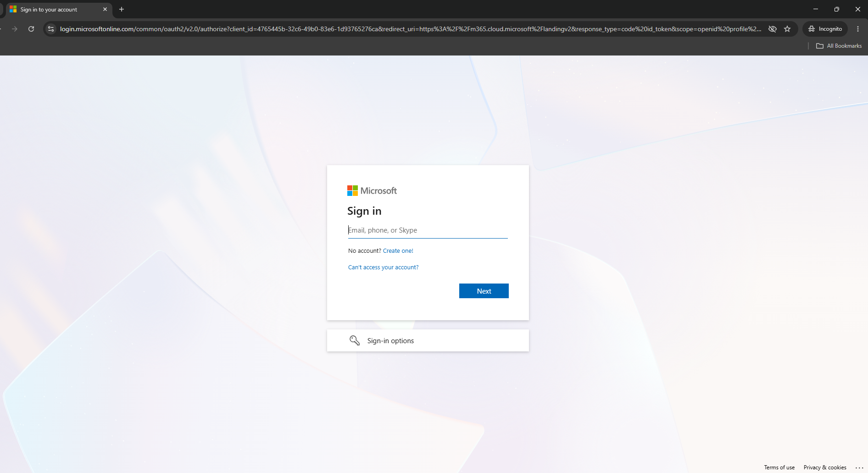
Task: Focus the Email, phone, or Skype field
Action: [428, 230]
